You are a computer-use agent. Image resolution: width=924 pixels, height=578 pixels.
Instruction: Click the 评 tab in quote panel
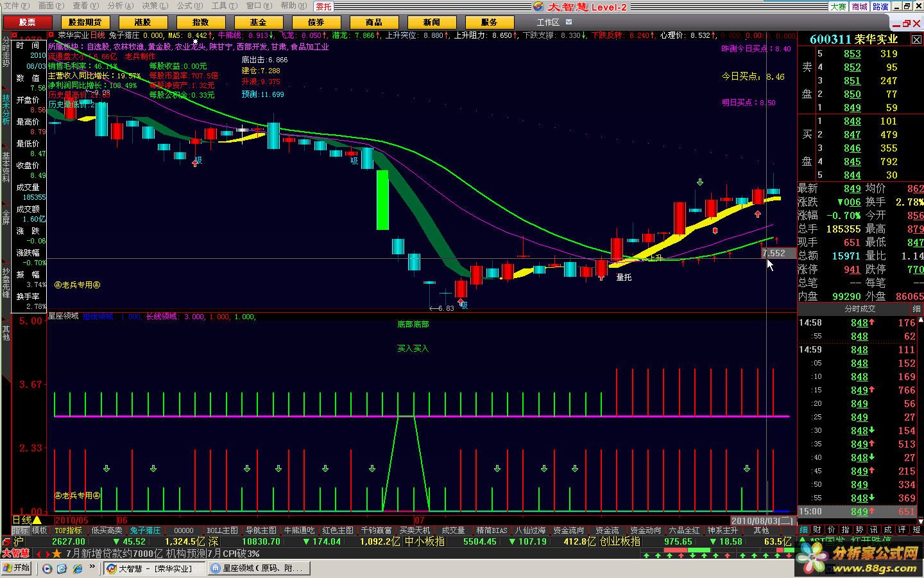pyautogui.click(x=902, y=530)
